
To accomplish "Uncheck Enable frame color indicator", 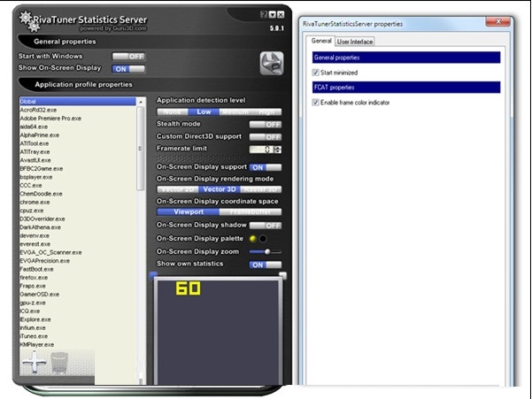I will click(316, 103).
